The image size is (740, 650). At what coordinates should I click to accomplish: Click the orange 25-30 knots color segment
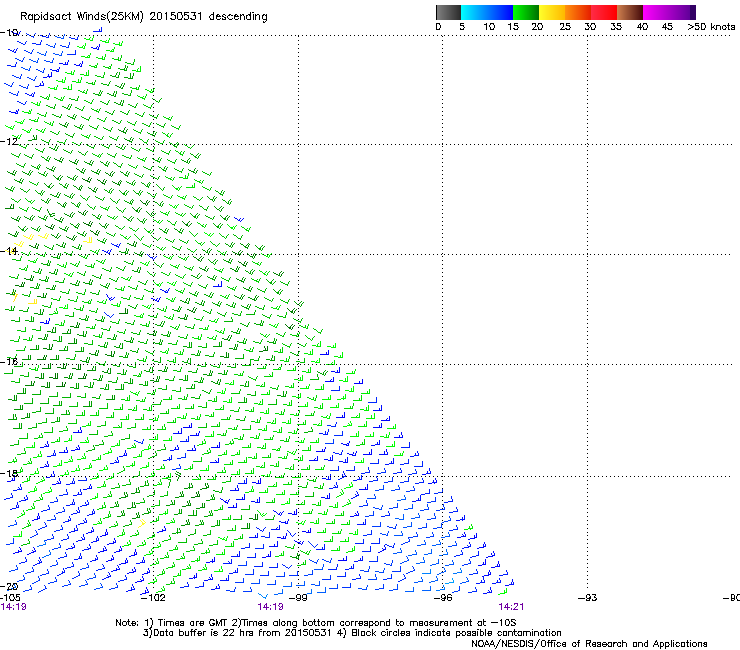point(578,12)
